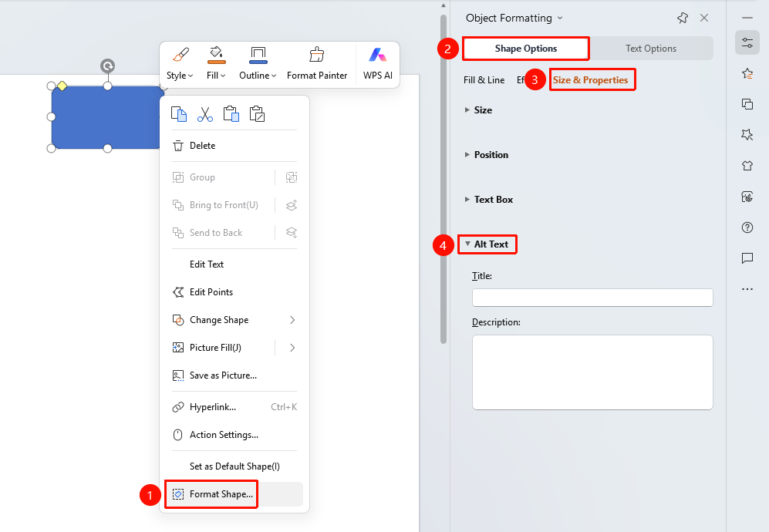Expand the Picture Fill submenu arrow

[x=292, y=348]
